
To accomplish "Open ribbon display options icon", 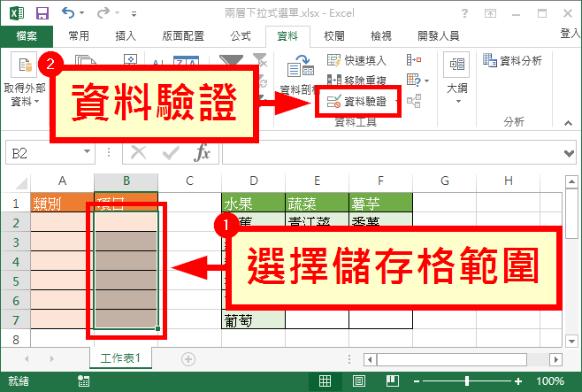I will point(490,14).
